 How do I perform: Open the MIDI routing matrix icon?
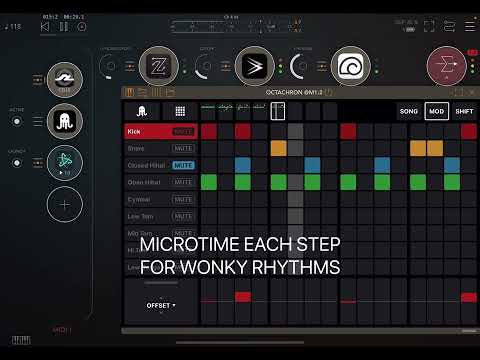[449, 26]
